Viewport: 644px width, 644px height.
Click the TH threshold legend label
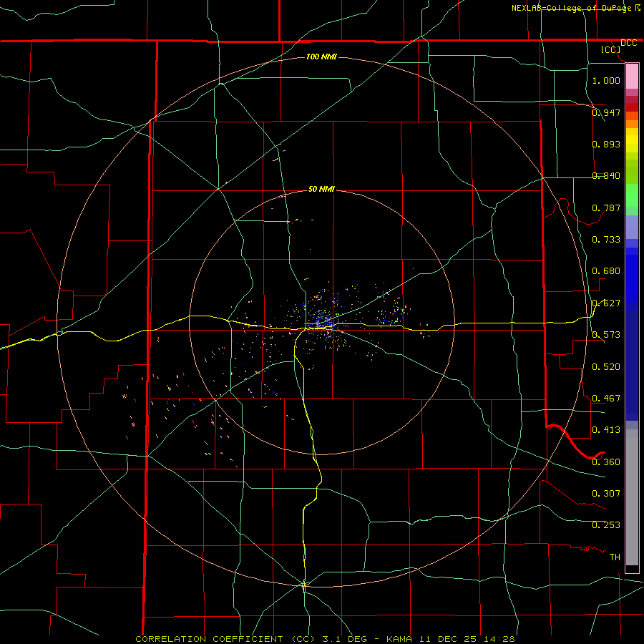pos(615,557)
